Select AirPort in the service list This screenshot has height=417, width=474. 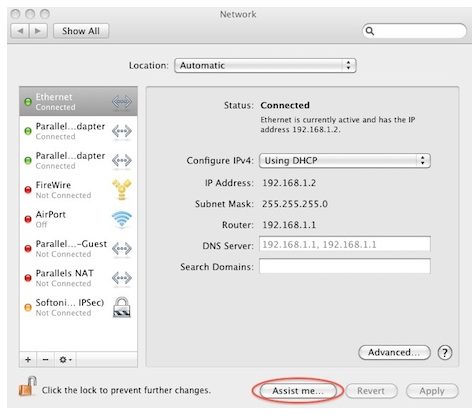pyautogui.click(x=78, y=219)
